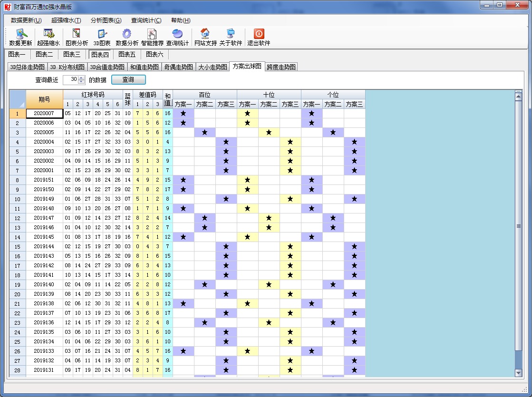
Task: Switch to the 跨度走势图 tab
Action: 281,67
